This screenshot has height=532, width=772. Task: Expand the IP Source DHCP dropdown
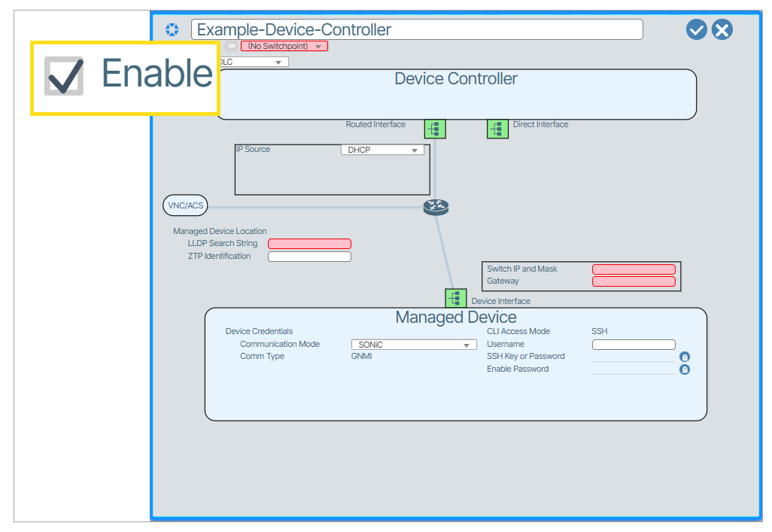tap(382, 150)
